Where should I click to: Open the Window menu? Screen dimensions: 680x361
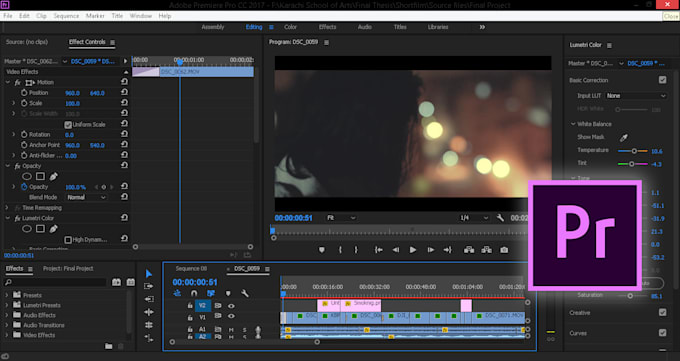click(x=141, y=16)
